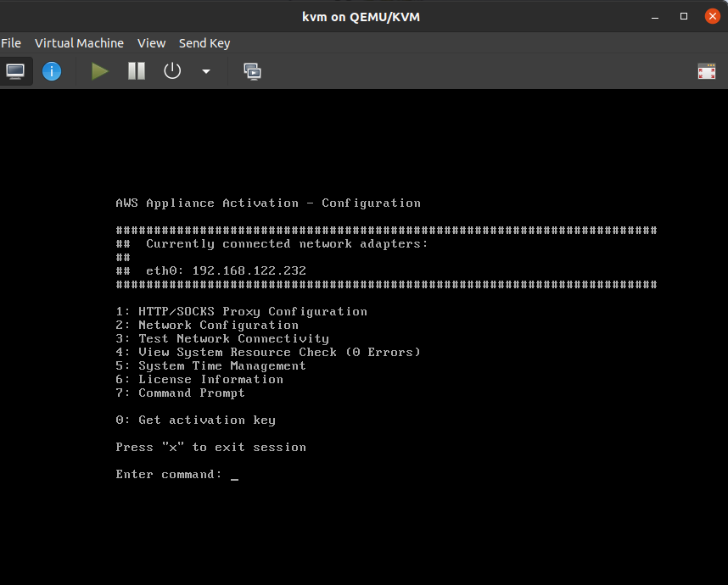Close the kvm on QEMU/KVM window
The height and width of the screenshot is (585, 728).
point(712,16)
